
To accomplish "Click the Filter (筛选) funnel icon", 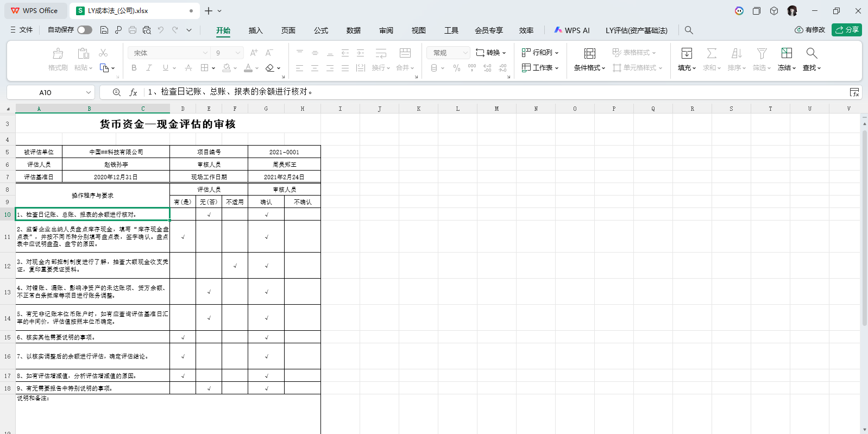I will (x=762, y=53).
